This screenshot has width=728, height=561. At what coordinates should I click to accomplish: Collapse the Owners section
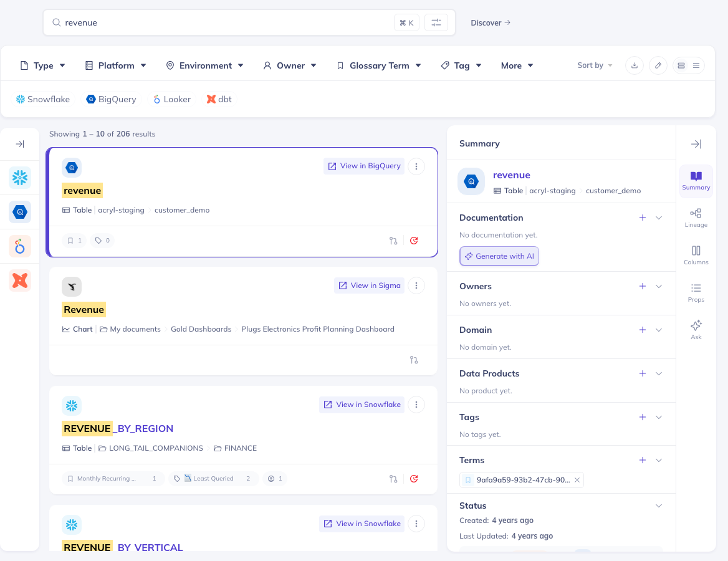(659, 286)
